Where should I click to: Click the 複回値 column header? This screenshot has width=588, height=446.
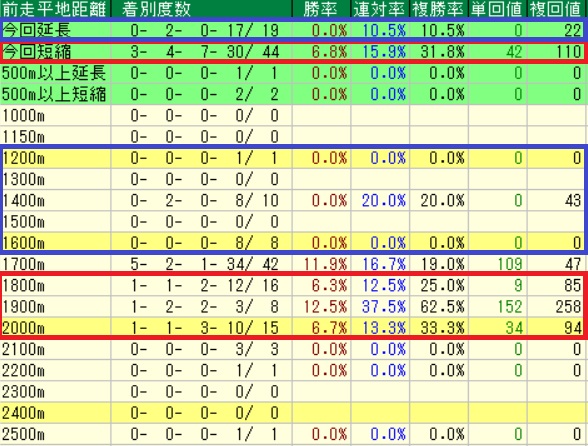[x=557, y=9]
